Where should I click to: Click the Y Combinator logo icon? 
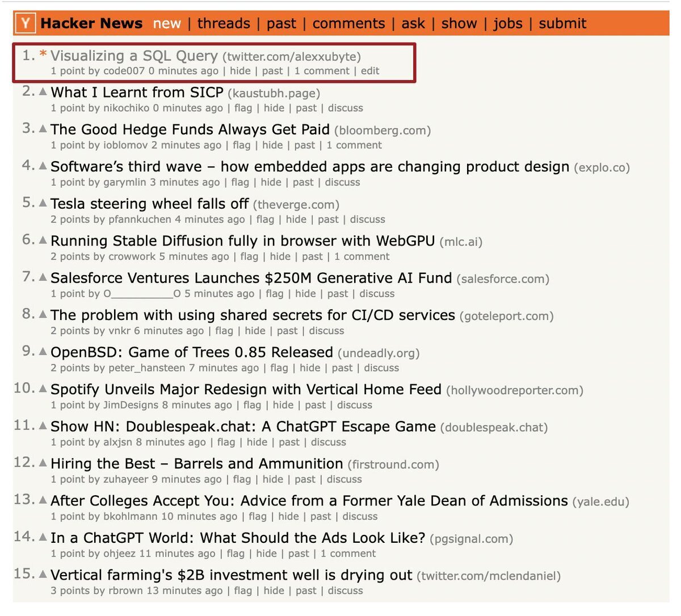click(26, 23)
